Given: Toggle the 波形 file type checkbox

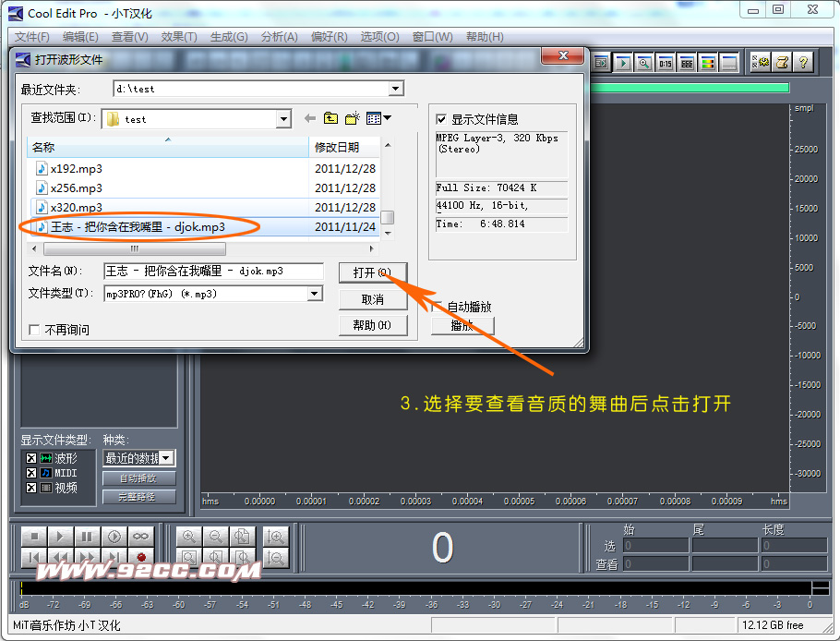Looking at the screenshot, I should pyautogui.click(x=31, y=458).
